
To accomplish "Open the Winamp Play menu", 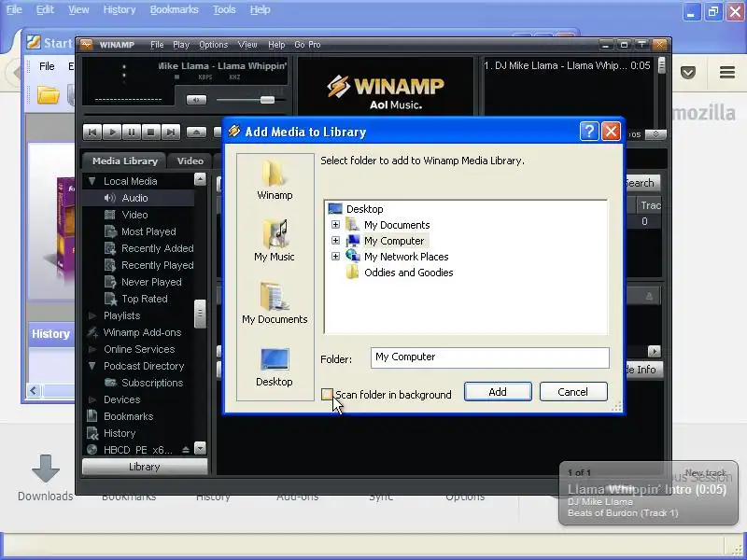I will [181, 45].
